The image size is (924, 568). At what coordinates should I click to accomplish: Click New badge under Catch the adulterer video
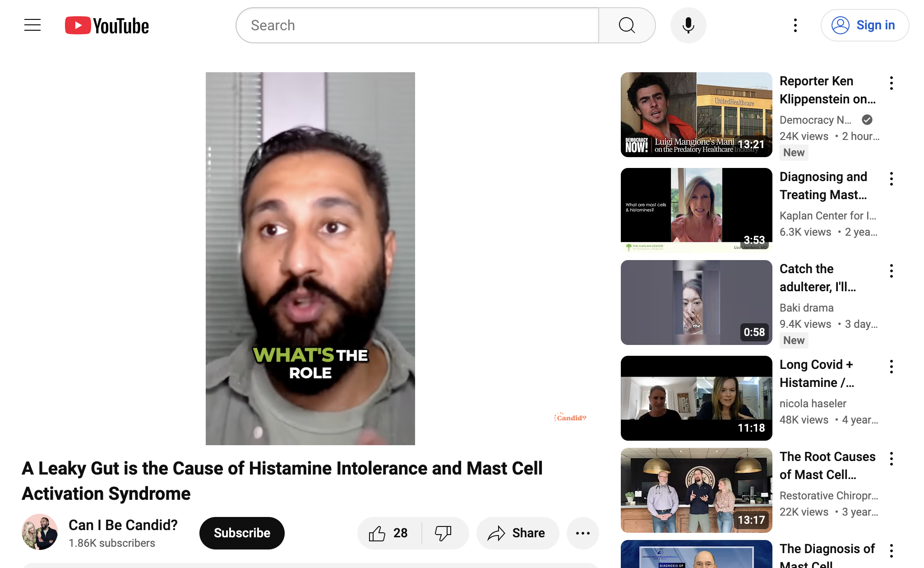click(794, 340)
